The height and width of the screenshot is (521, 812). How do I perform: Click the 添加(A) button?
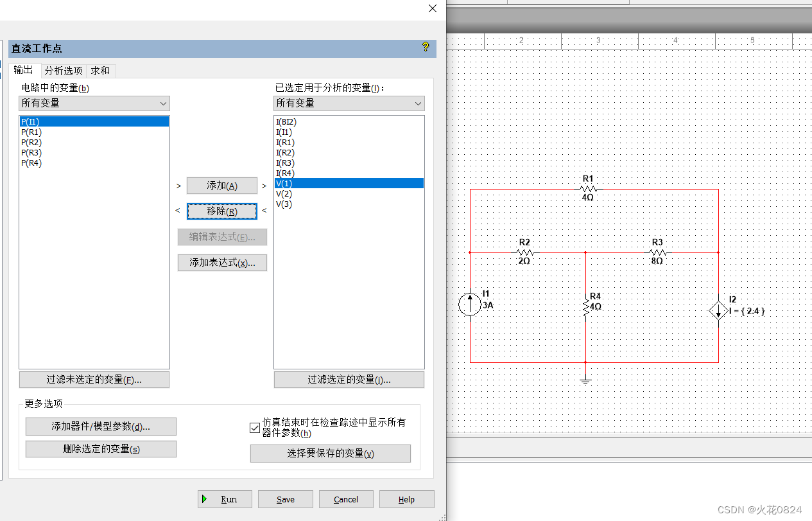tap(222, 186)
